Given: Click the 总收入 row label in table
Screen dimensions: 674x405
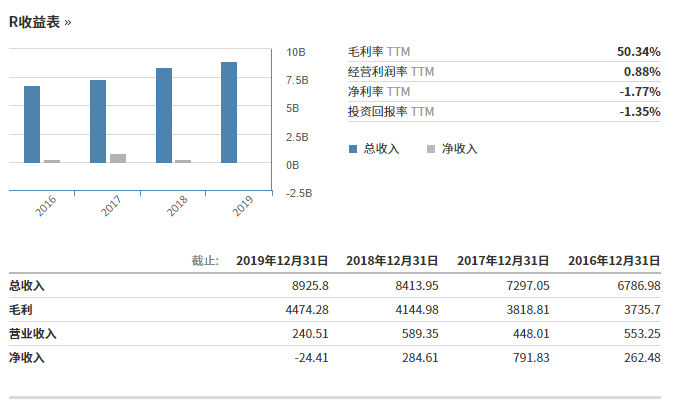Looking at the screenshot, I should 27,286.
